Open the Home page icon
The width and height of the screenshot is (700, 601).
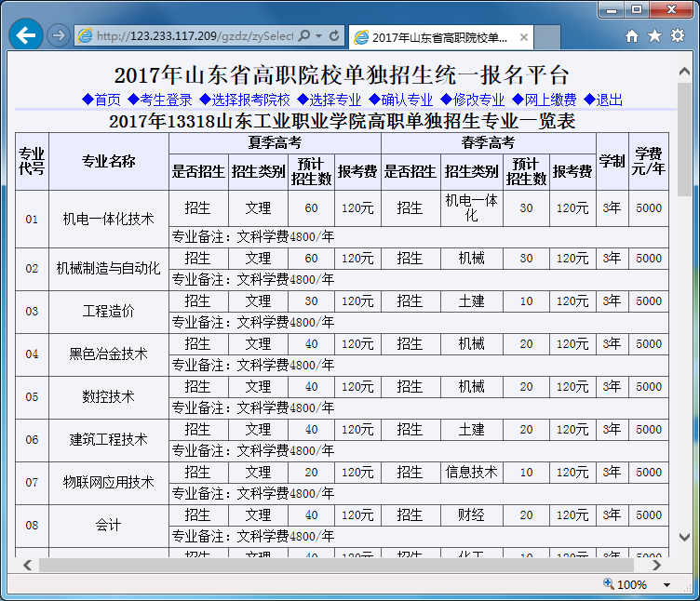632,35
